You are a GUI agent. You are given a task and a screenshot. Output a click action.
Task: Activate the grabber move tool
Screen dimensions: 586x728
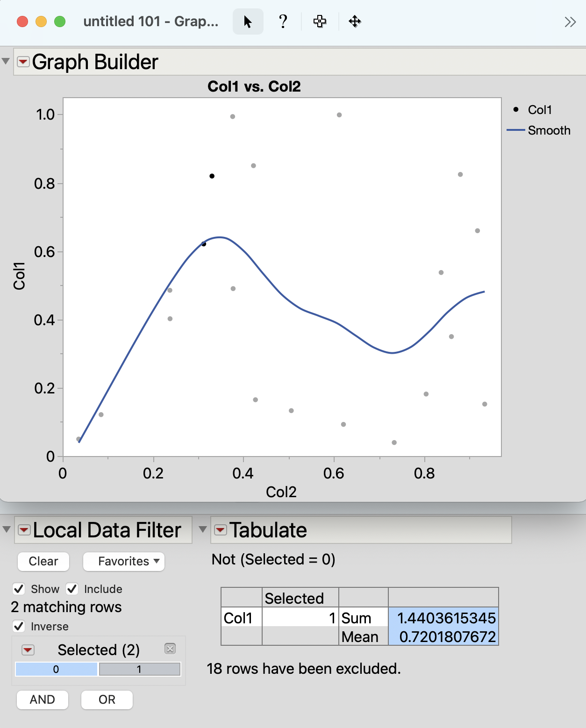pyautogui.click(x=355, y=21)
